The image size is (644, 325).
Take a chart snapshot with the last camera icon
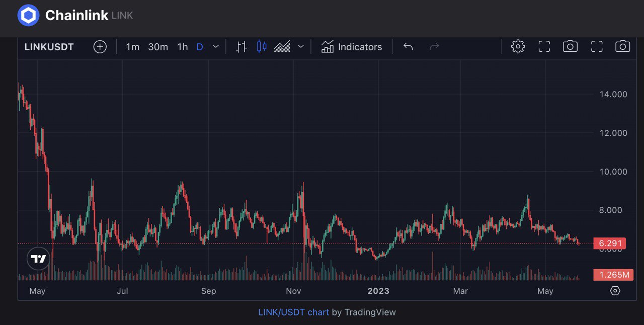(x=622, y=47)
